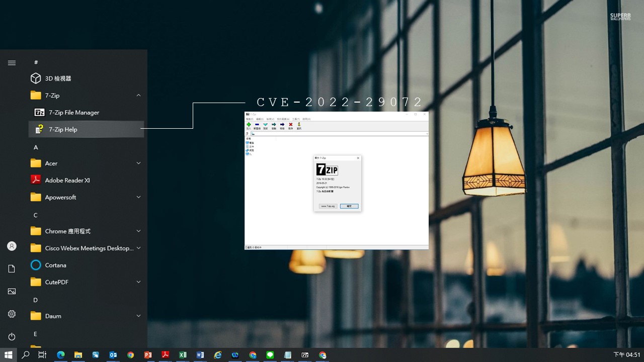The height and width of the screenshot is (362, 644).
Task: Open Internet Explorer from the taskbar
Action: (x=218, y=355)
